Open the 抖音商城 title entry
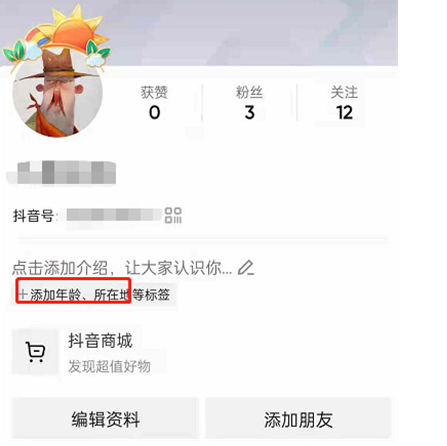 pyautogui.click(x=100, y=341)
